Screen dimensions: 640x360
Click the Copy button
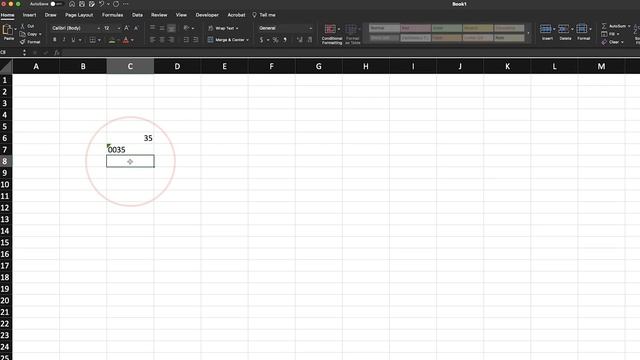[31, 34]
